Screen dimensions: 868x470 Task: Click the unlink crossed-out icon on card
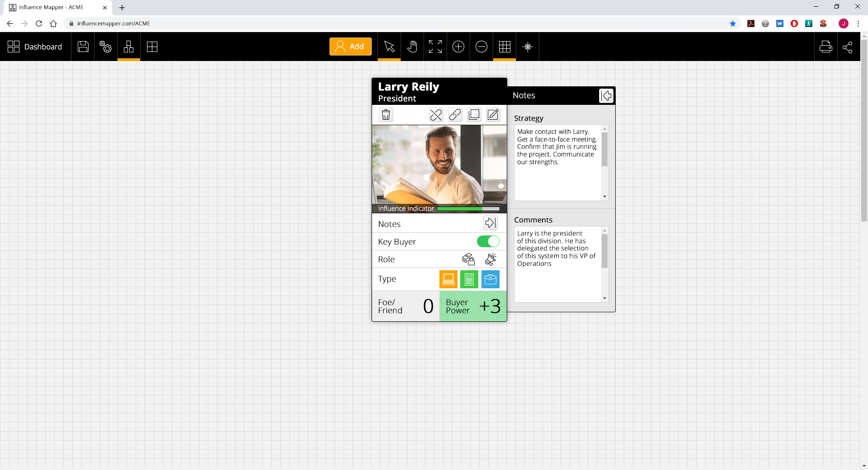[x=436, y=115]
